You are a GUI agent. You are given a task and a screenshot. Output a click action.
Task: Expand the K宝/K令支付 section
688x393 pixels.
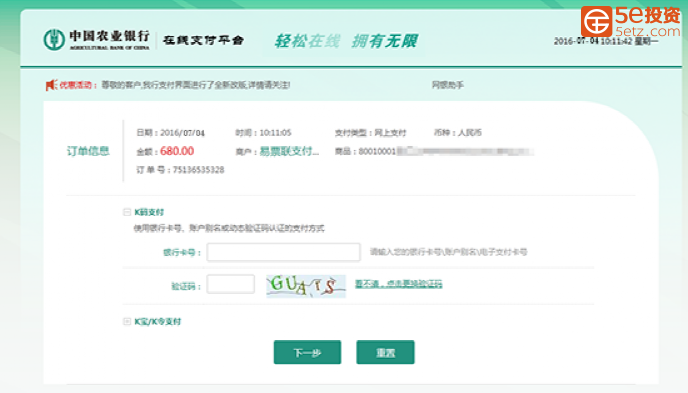point(127,322)
